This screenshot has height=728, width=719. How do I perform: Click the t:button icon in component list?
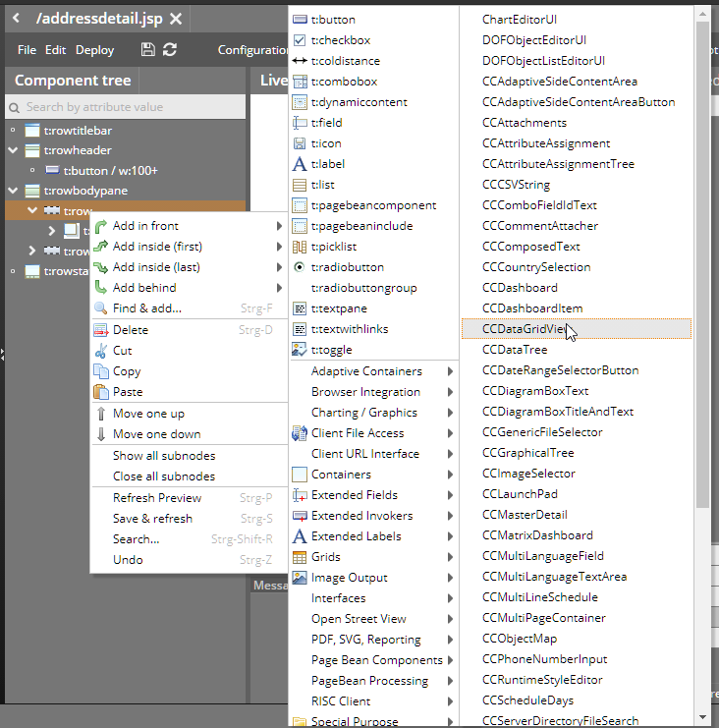point(301,20)
